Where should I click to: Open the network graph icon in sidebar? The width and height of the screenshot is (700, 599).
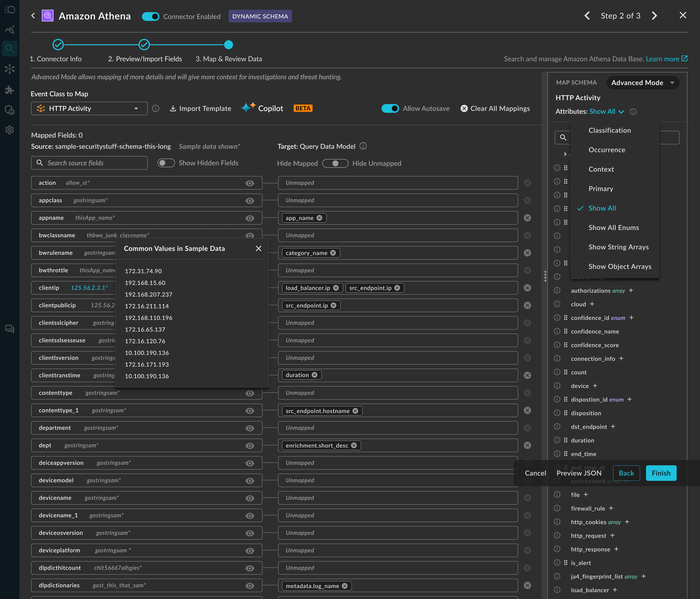[x=9, y=69]
